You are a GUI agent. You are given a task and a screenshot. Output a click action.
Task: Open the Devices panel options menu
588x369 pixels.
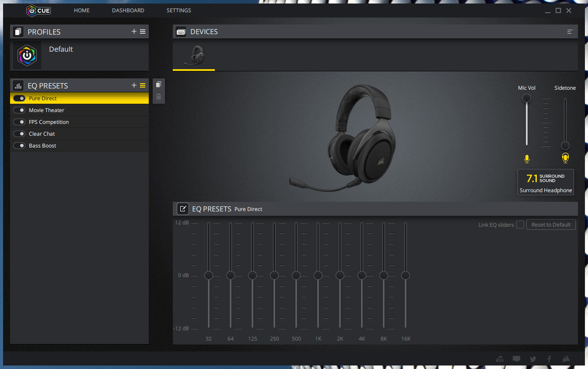570,32
